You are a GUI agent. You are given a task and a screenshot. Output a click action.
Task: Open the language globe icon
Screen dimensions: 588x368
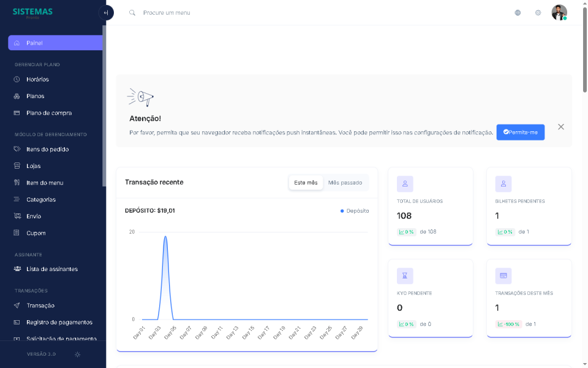pyautogui.click(x=518, y=12)
